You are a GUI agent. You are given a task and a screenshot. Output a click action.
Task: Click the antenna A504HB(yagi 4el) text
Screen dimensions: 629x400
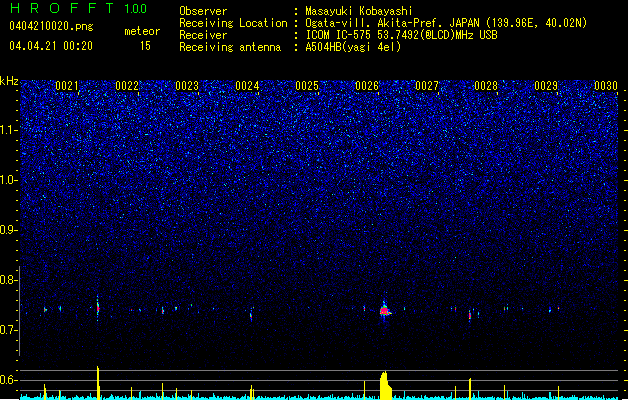coord(353,47)
